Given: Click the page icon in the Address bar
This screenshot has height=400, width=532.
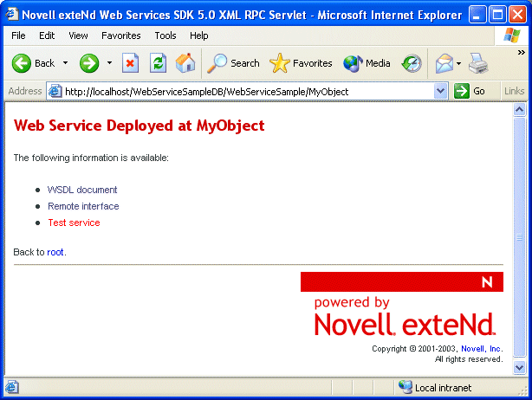Looking at the screenshot, I should pyautogui.click(x=55, y=91).
